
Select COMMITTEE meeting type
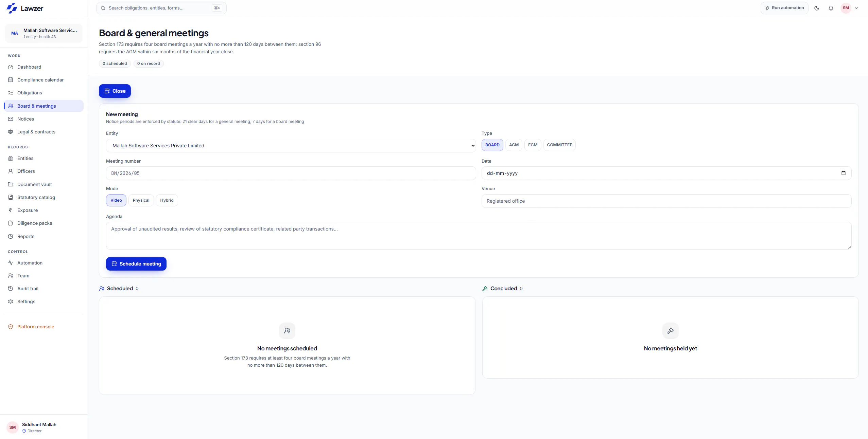(x=559, y=145)
